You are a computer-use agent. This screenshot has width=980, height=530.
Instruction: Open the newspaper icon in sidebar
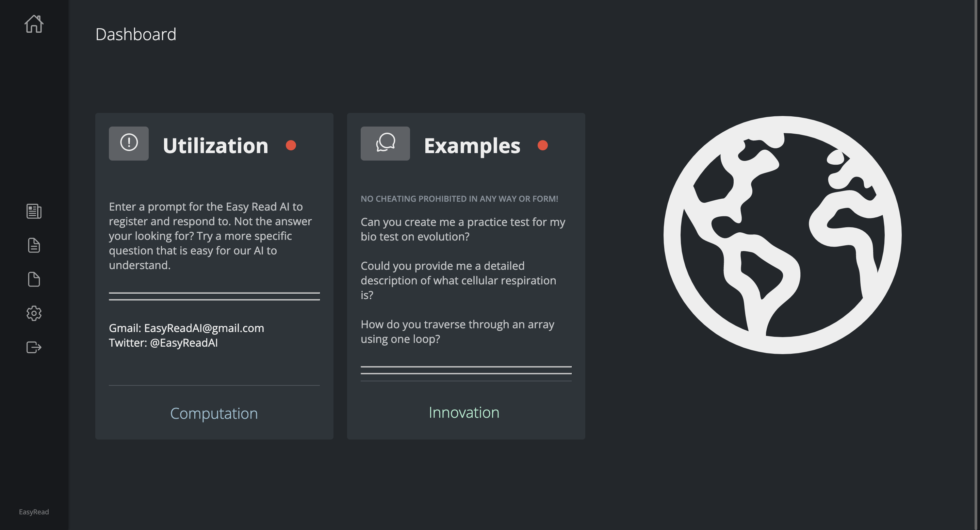(x=34, y=211)
